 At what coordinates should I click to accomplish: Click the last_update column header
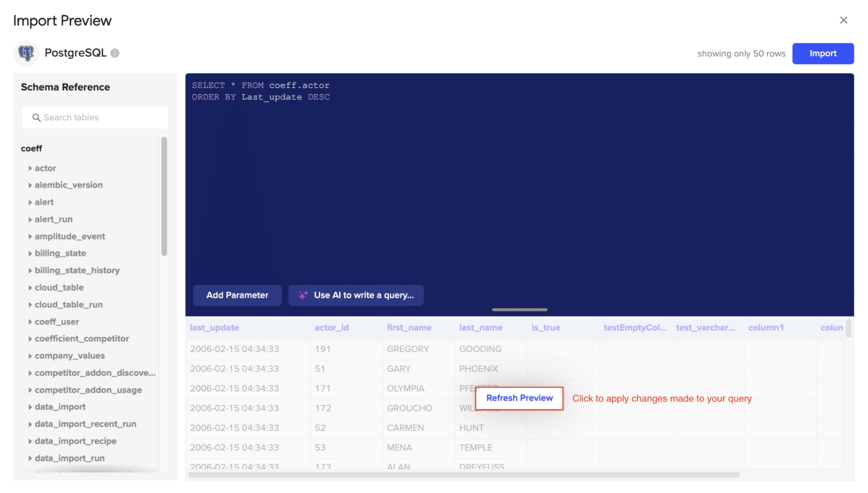215,328
